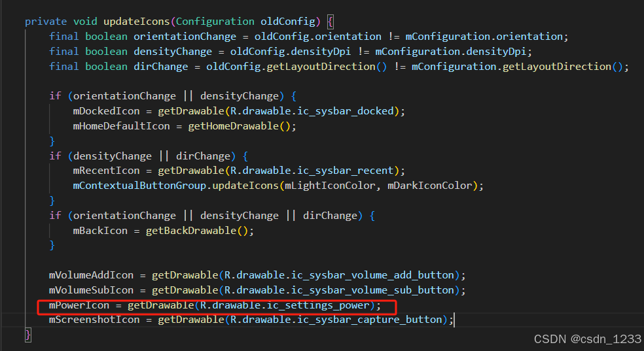Click 'ic_sysbar_docked' drawable resource name
The width and height of the screenshot is (644, 351).
pos(345,111)
